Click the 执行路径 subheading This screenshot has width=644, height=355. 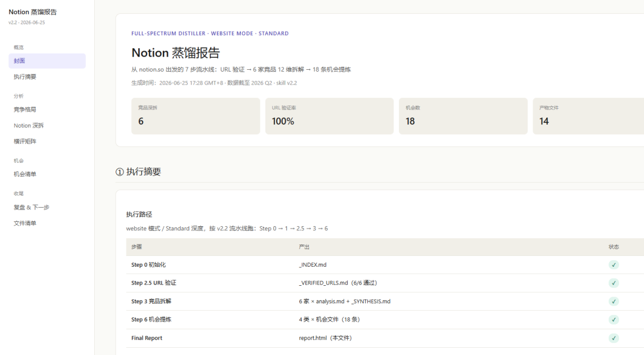[x=139, y=214]
